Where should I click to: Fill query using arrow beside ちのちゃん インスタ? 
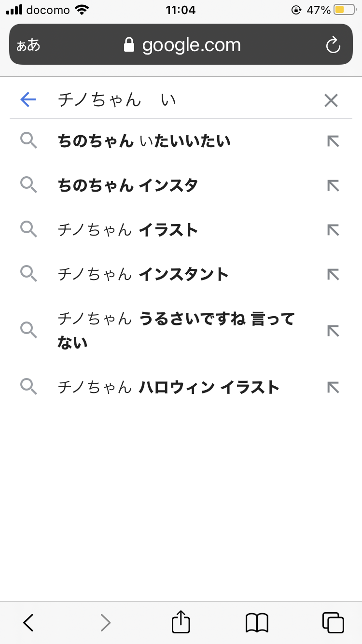tap(333, 186)
